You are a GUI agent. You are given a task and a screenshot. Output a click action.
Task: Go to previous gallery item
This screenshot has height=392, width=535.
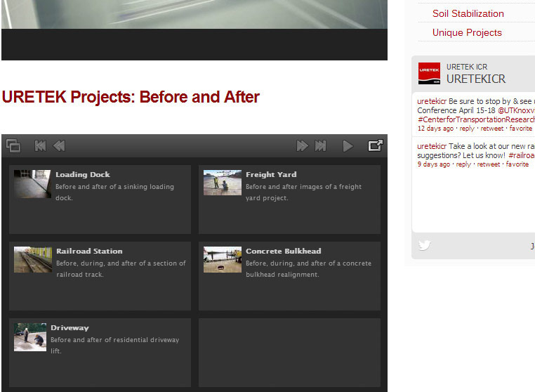point(59,146)
